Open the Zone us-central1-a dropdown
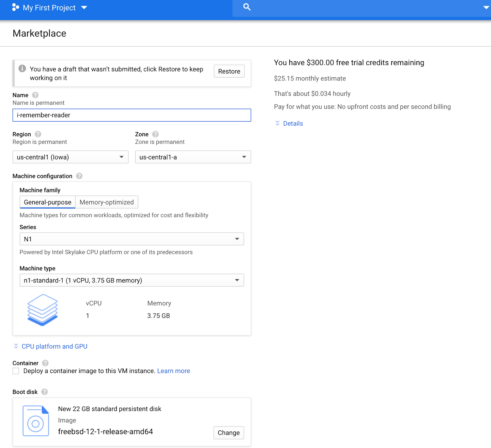This screenshot has width=491, height=448. tap(193, 157)
